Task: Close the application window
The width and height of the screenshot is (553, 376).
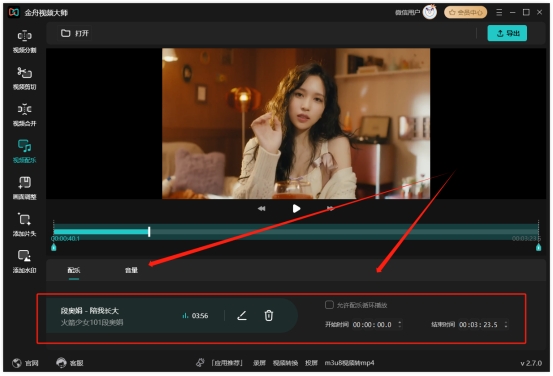Action: point(540,12)
